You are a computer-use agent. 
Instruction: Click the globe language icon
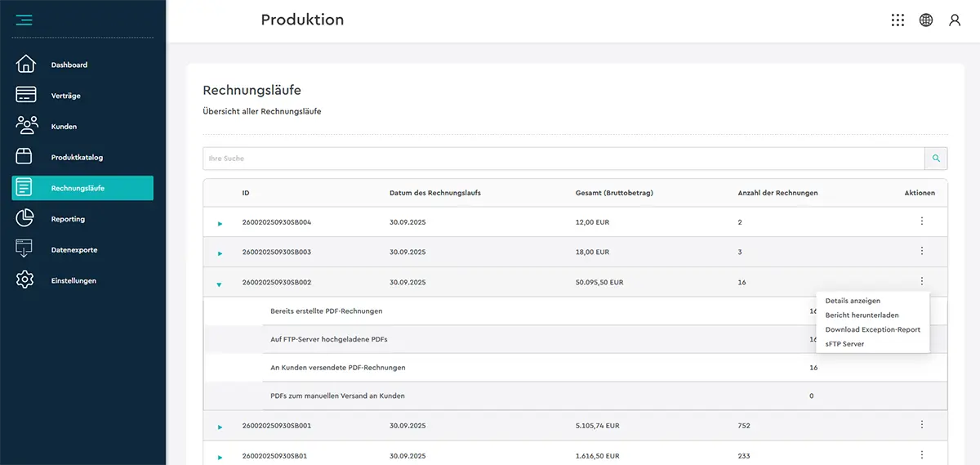926,20
